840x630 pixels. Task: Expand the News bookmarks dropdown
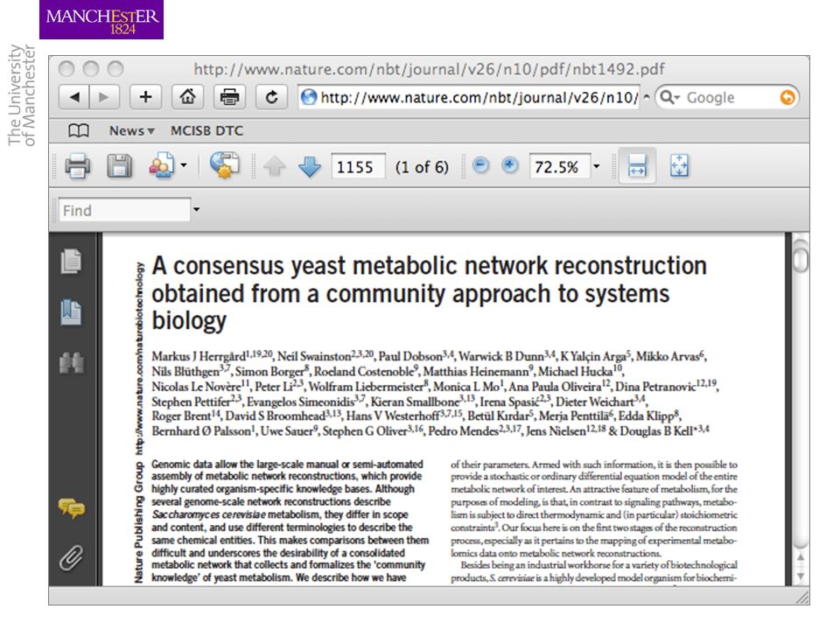[x=132, y=130]
